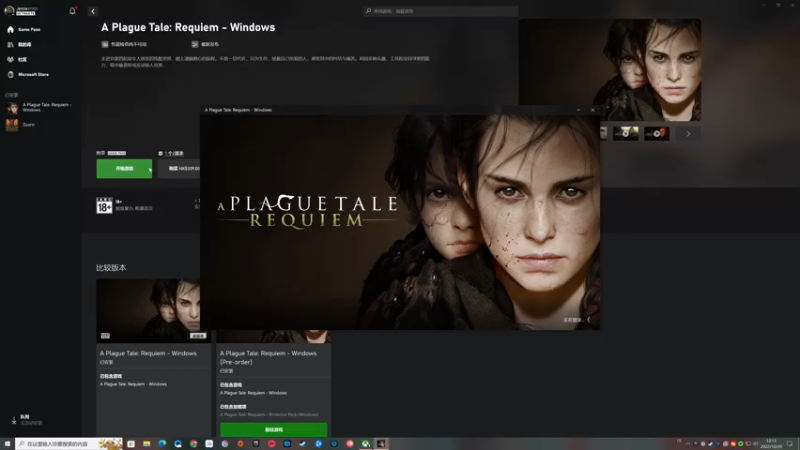Open Steam from the taskbar
This screenshot has width=800, height=450.
[x=303, y=444]
